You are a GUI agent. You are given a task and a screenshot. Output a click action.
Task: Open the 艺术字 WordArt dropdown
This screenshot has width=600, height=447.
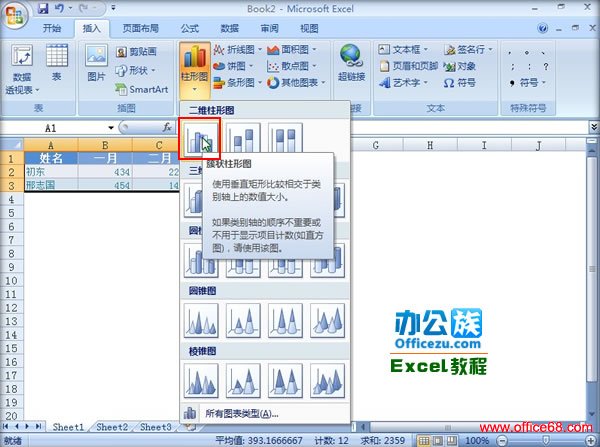point(426,83)
